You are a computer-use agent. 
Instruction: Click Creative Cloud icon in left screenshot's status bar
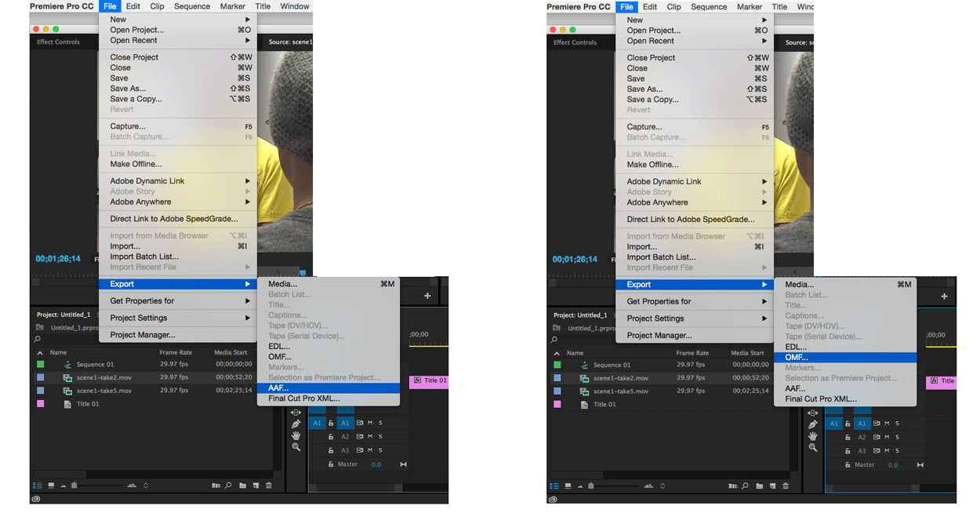(x=36, y=498)
